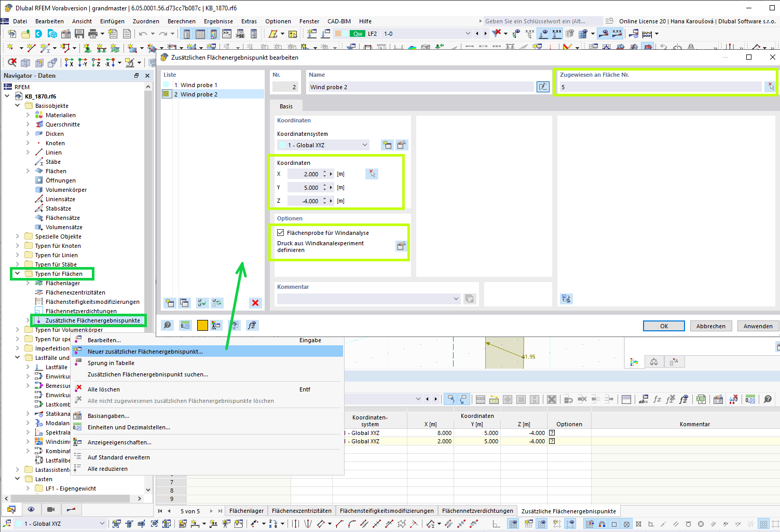Click the print icon in the main toolbar
This screenshot has width=780, height=532.
[93, 34]
